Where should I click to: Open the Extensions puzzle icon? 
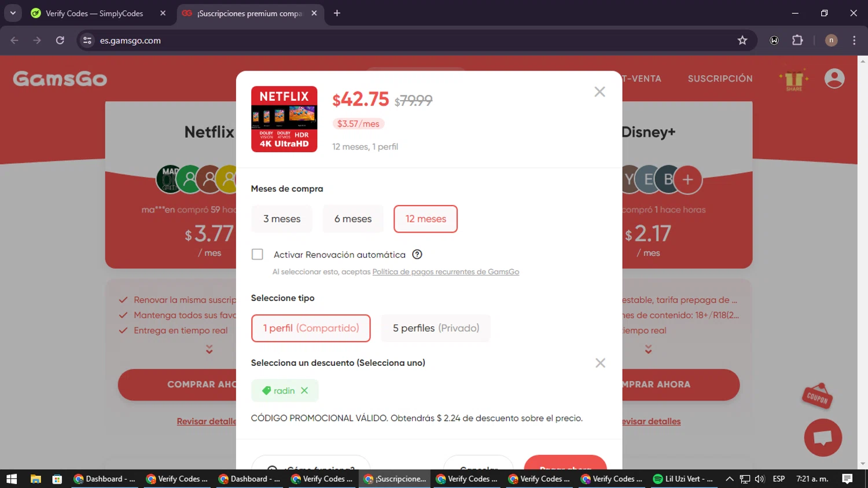[x=797, y=41]
